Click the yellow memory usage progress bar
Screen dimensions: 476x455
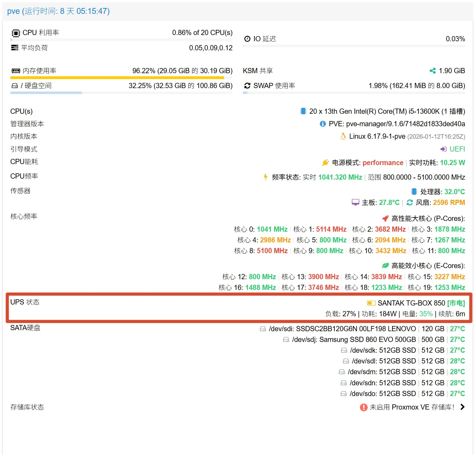tap(117, 78)
